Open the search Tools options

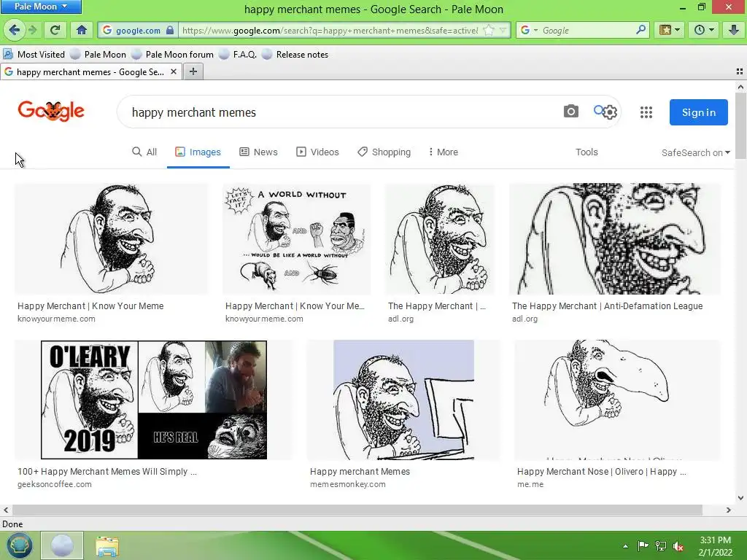pyautogui.click(x=587, y=152)
